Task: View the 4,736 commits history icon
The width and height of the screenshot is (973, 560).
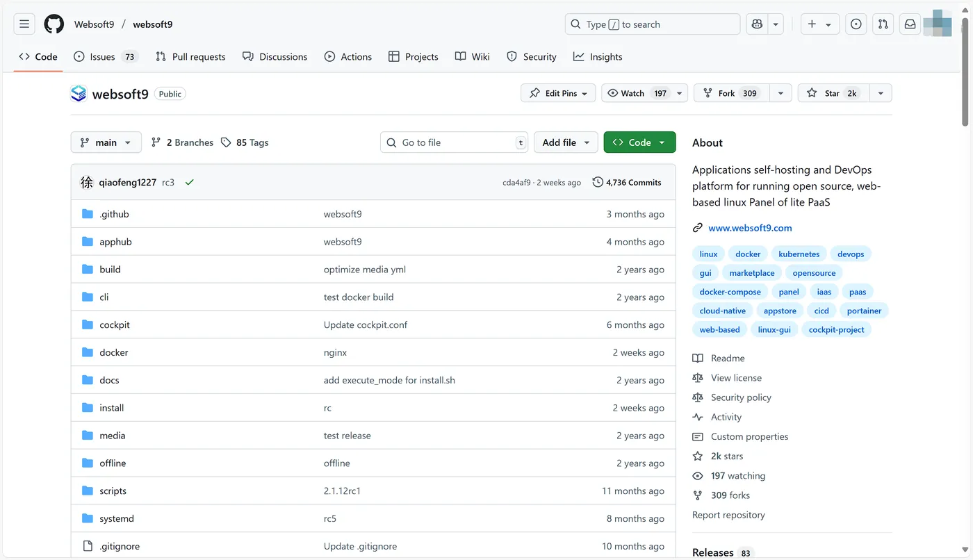Action: (598, 182)
